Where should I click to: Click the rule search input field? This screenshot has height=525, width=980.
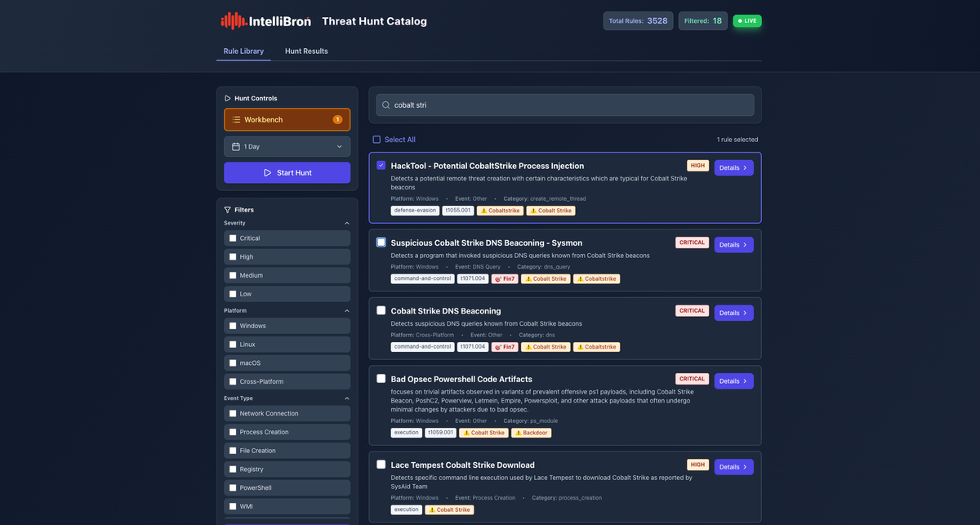[565, 105]
